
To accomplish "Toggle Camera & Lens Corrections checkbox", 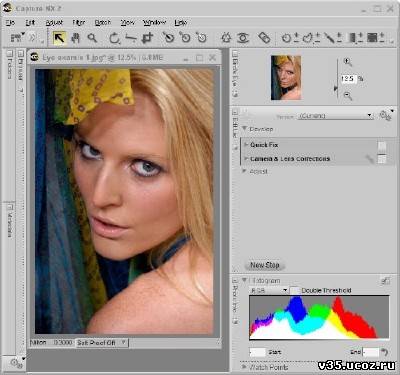I will [382, 159].
